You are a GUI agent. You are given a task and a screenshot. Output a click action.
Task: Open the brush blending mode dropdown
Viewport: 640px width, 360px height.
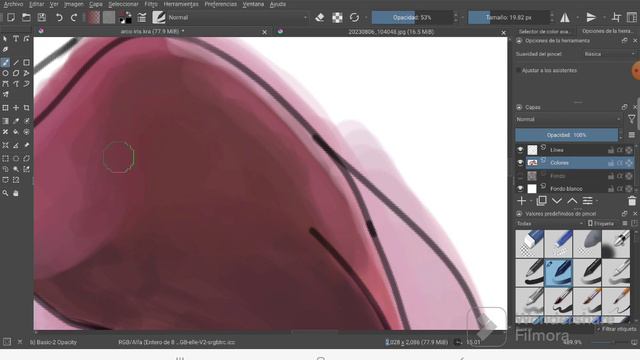237,18
